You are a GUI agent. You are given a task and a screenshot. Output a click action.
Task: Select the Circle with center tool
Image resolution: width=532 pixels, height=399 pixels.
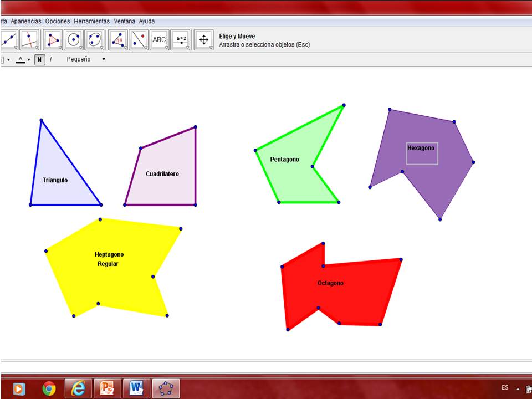pos(73,40)
